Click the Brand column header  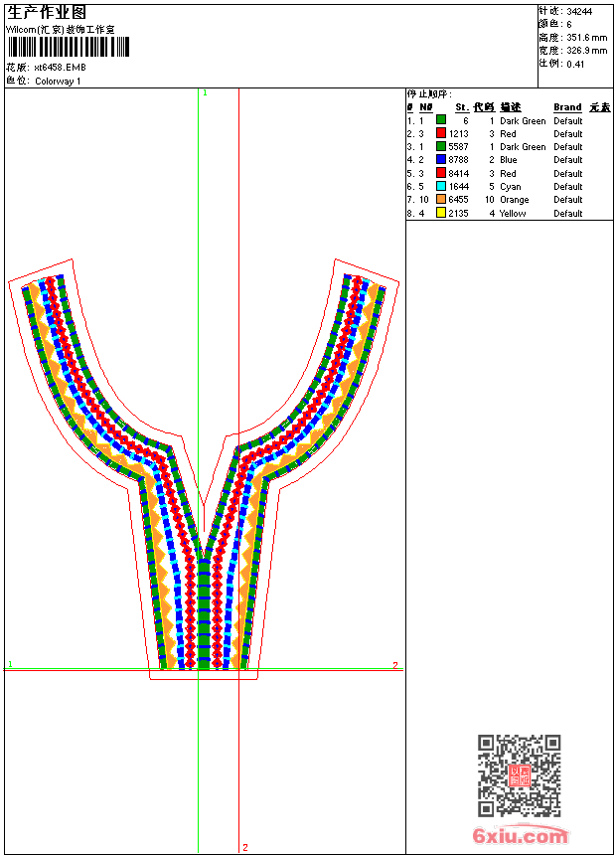(567, 107)
